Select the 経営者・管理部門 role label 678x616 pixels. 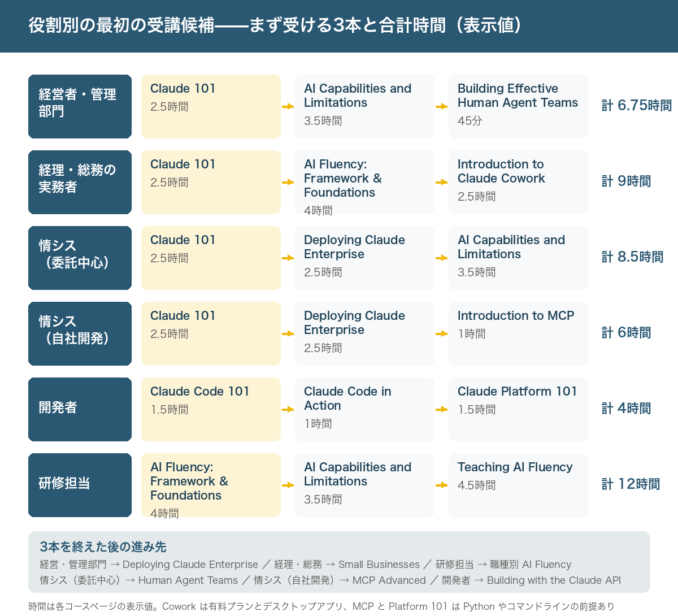(80, 106)
